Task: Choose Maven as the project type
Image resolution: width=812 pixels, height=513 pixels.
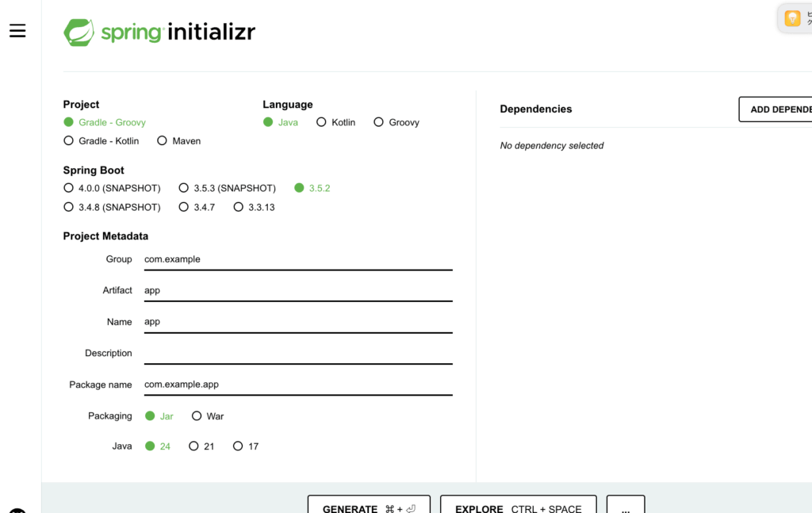Action: coord(178,141)
